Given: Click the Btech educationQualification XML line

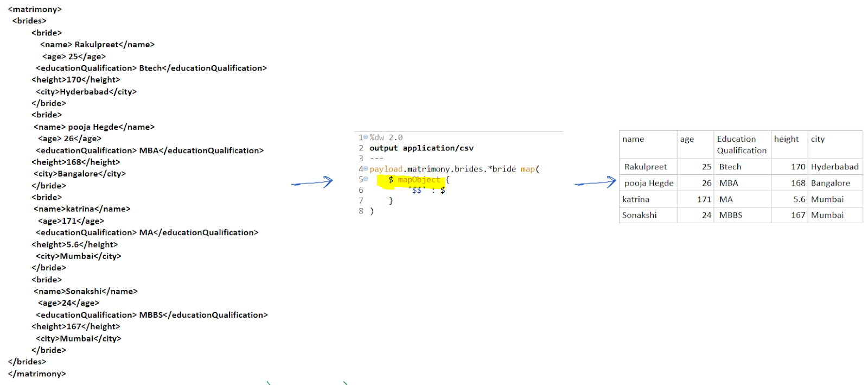Looking at the screenshot, I should 151,68.
